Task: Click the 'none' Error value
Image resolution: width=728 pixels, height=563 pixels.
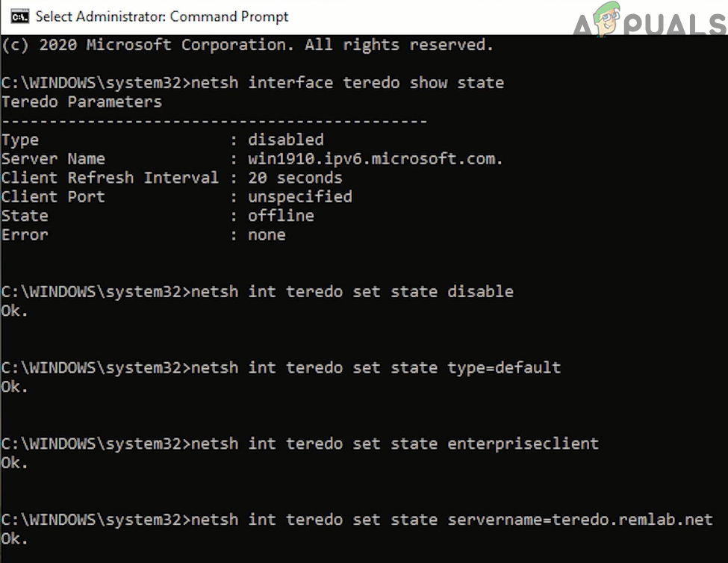Action: (267, 234)
